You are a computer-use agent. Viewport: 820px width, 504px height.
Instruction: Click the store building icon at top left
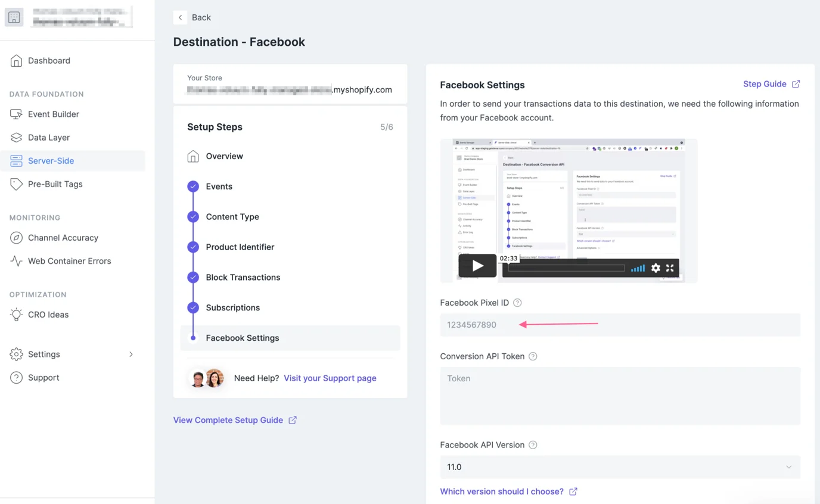[14, 17]
